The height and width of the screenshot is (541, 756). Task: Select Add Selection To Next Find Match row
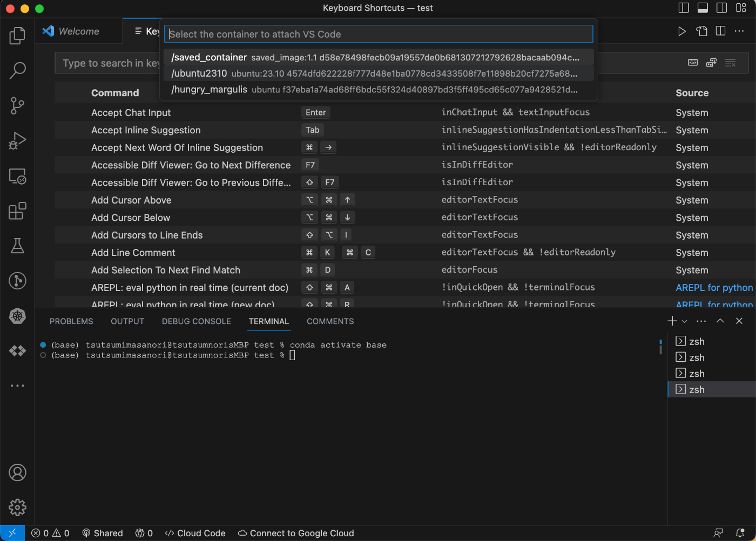point(405,270)
